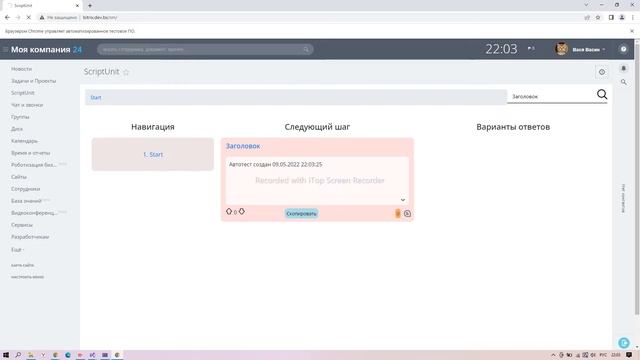The image size is (640, 360).
Task: Open Сайты in left menu
Action: pos(19,177)
